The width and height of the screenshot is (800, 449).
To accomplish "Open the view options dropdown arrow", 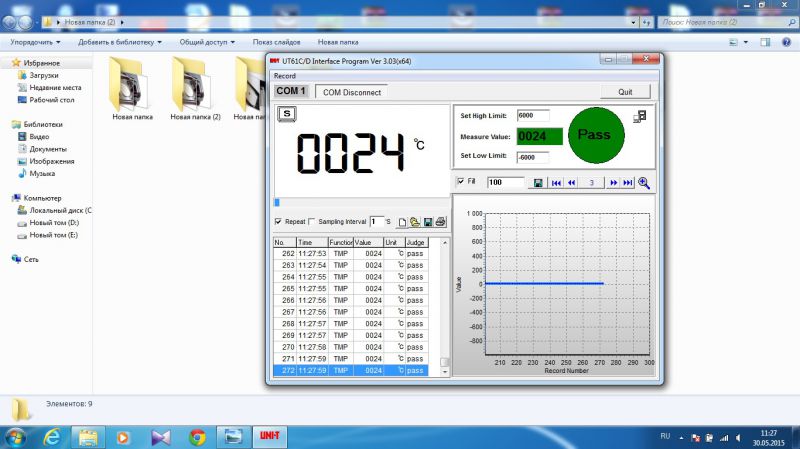I will pyautogui.click(x=745, y=42).
